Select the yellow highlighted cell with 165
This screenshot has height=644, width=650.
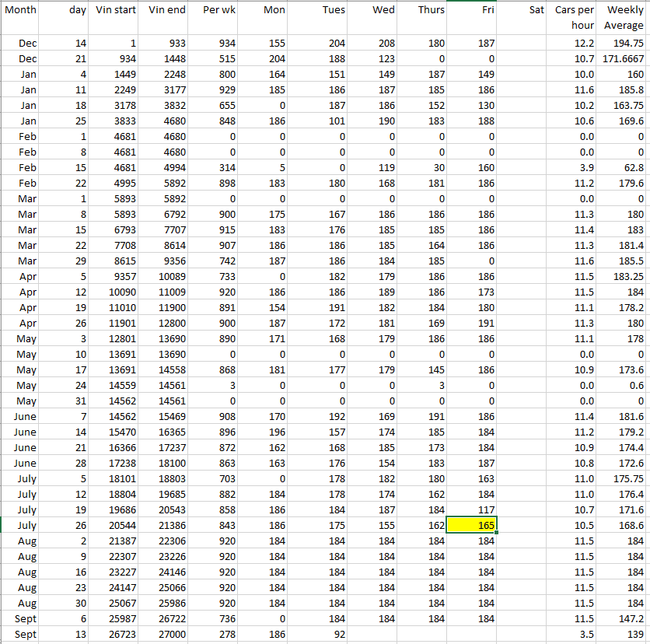472,525
